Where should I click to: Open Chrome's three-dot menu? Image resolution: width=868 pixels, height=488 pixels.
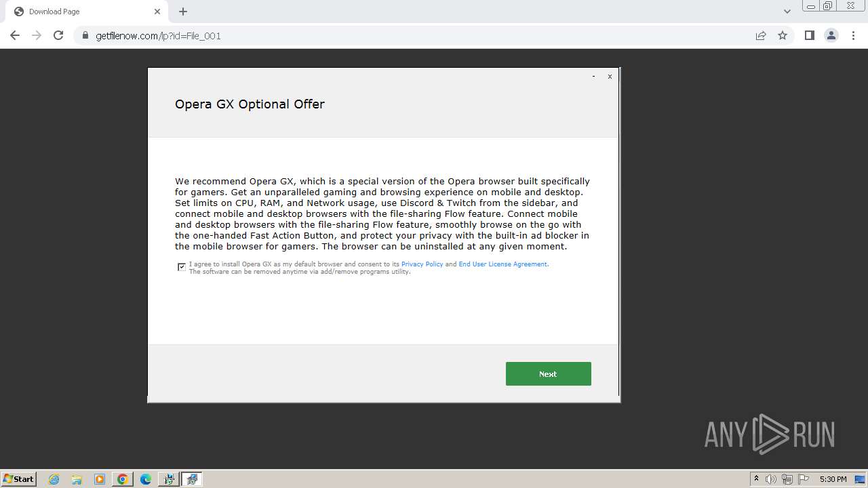click(853, 36)
